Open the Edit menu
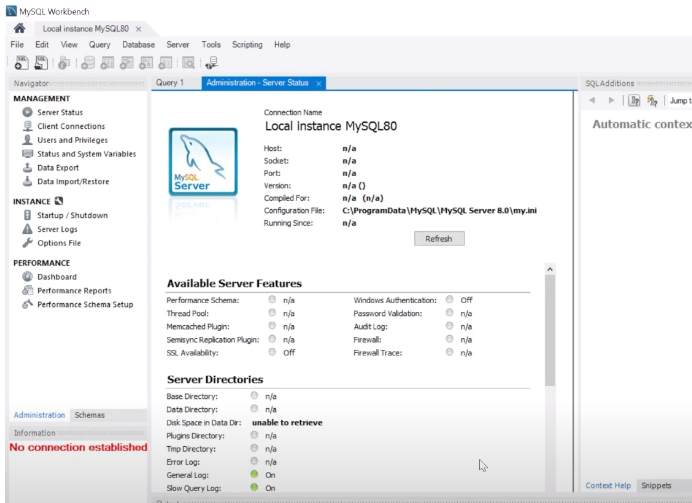This screenshot has width=692, height=503. pos(42,45)
